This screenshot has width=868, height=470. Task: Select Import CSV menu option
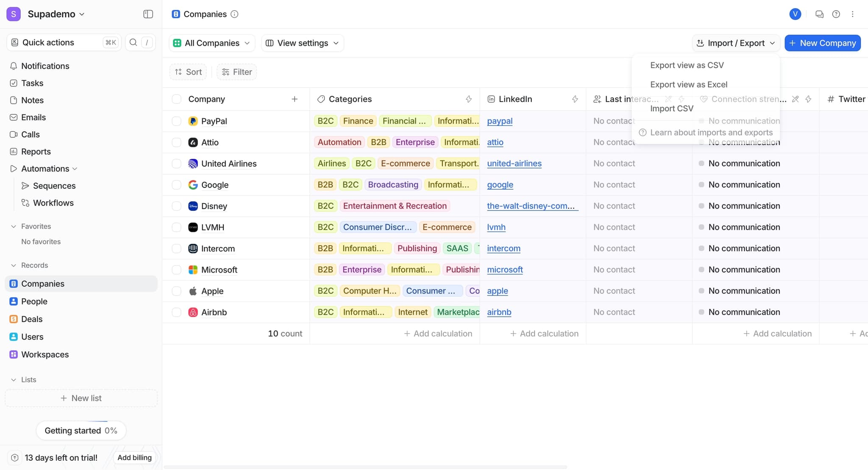point(671,108)
